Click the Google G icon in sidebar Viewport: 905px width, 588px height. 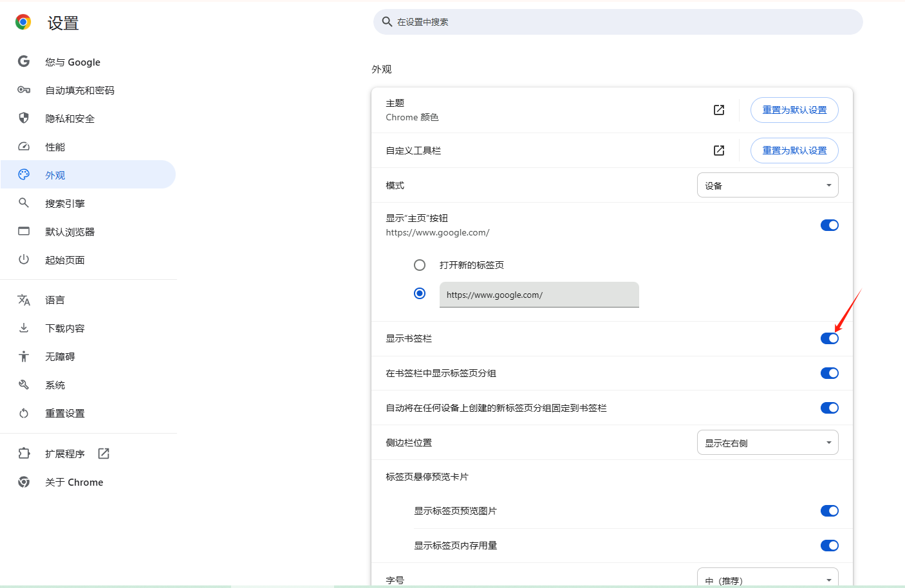pyautogui.click(x=24, y=61)
